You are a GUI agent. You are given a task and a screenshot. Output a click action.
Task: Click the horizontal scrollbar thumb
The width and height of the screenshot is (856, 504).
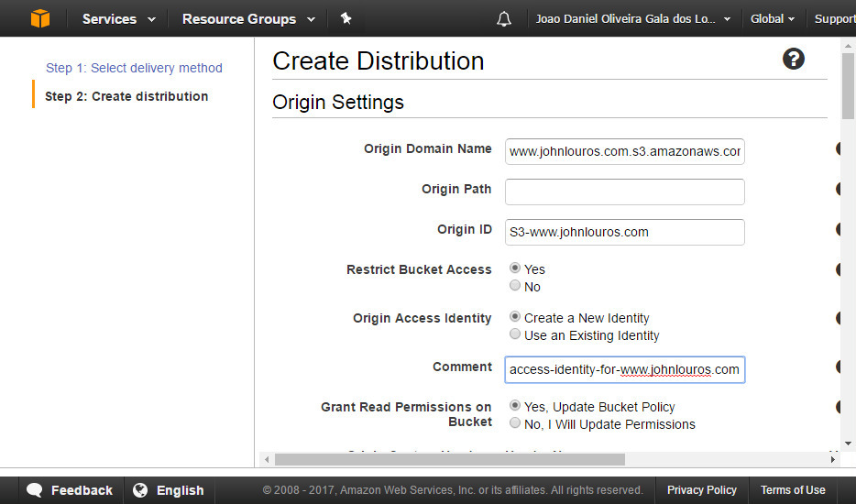pyautogui.click(x=450, y=459)
